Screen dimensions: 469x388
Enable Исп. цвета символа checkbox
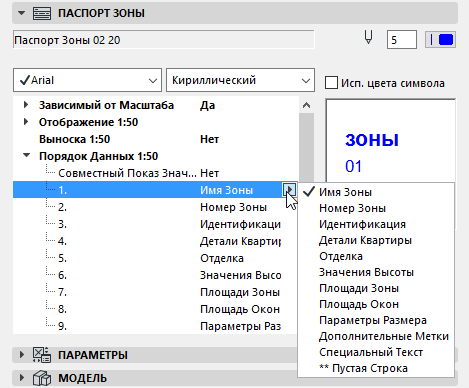tap(331, 83)
